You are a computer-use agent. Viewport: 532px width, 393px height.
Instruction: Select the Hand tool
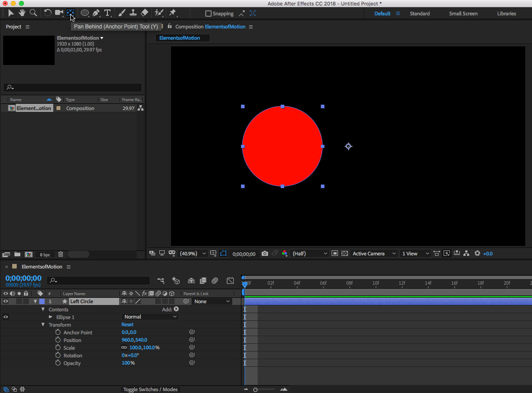click(x=22, y=13)
